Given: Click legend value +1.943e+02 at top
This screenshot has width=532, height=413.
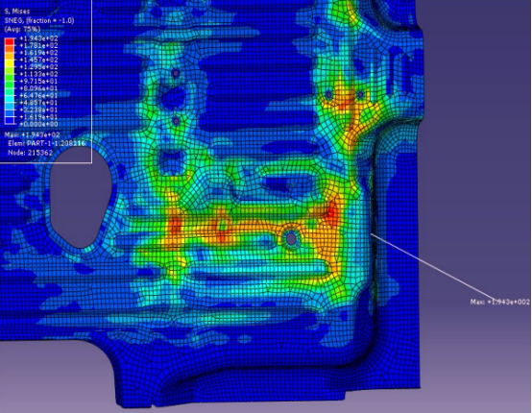Looking at the screenshot, I should coord(38,38).
